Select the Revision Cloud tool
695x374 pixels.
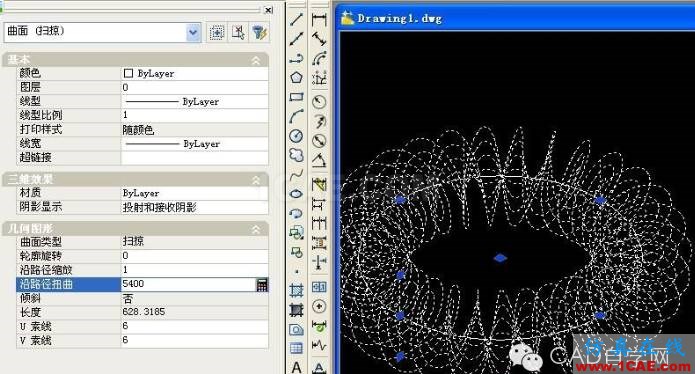pyautogui.click(x=296, y=155)
